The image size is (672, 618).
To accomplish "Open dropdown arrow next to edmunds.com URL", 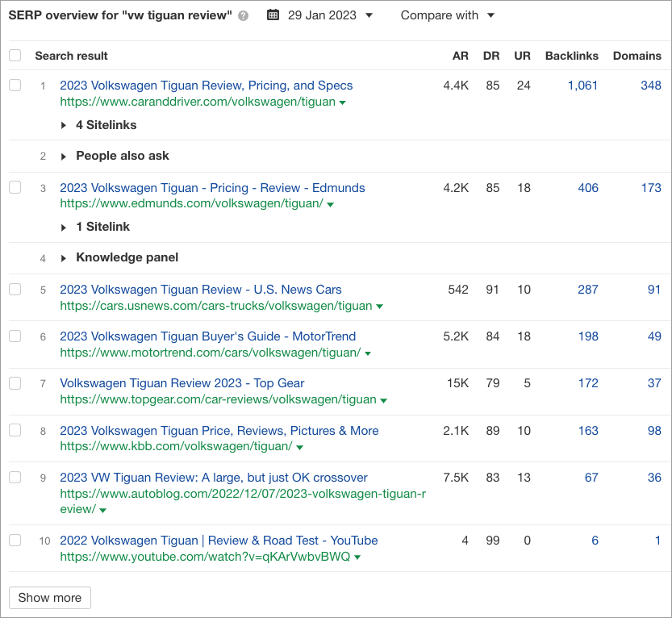I will pyautogui.click(x=330, y=204).
